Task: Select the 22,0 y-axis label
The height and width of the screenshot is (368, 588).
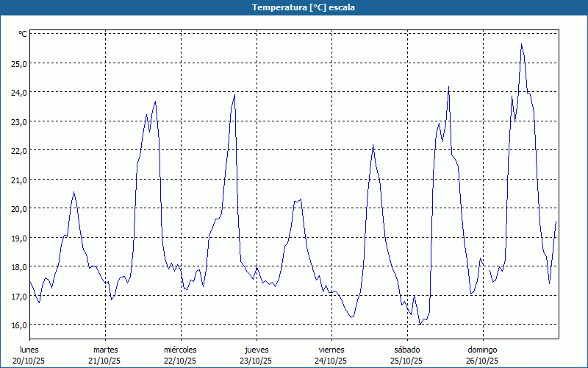Action: coord(18,150)
